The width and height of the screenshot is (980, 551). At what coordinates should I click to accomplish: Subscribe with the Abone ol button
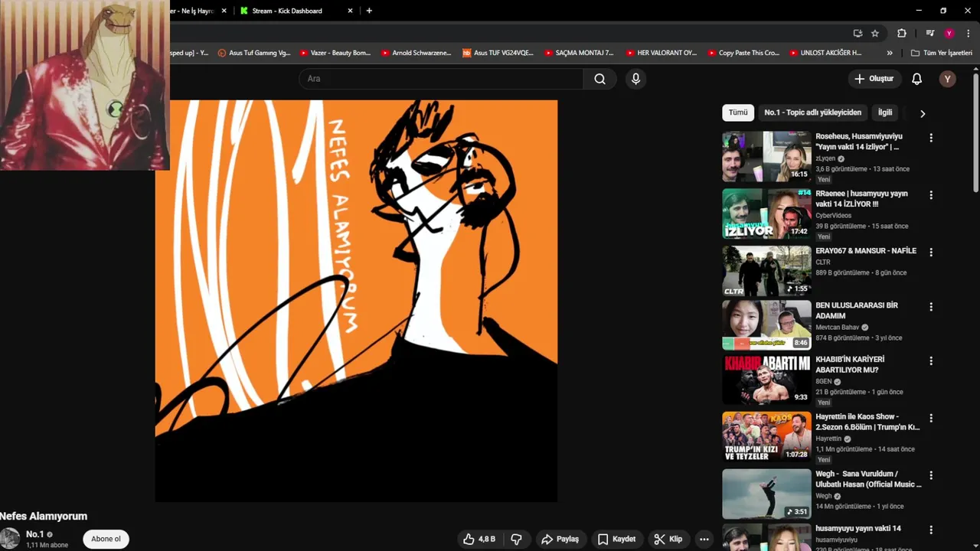(x=106, y=539)
